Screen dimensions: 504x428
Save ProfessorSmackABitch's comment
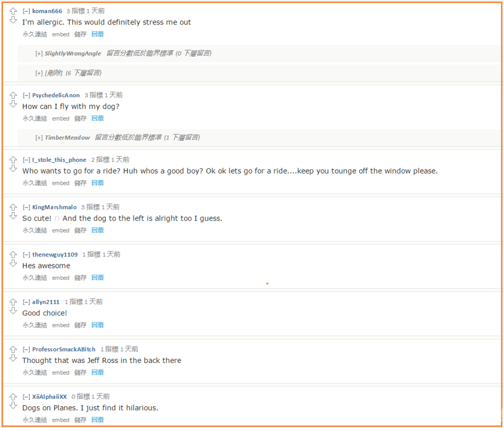(80, 372)
